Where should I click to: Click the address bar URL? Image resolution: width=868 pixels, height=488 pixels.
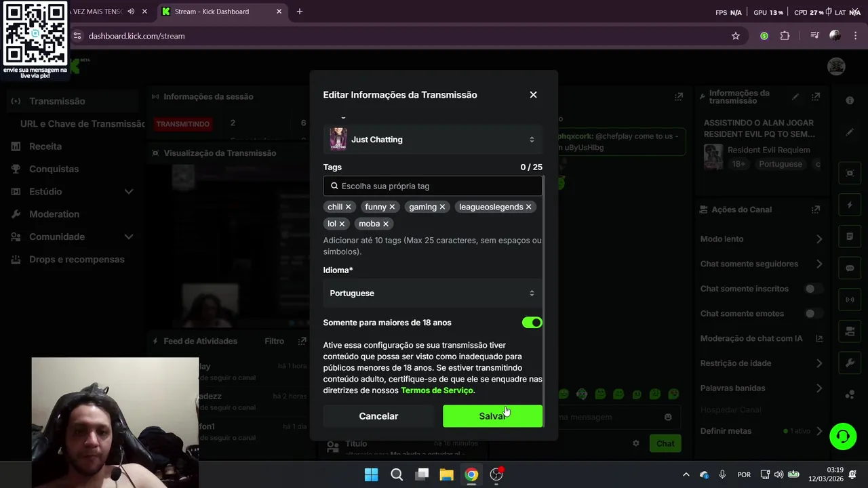pyautogui.click(x=136, y=36)
